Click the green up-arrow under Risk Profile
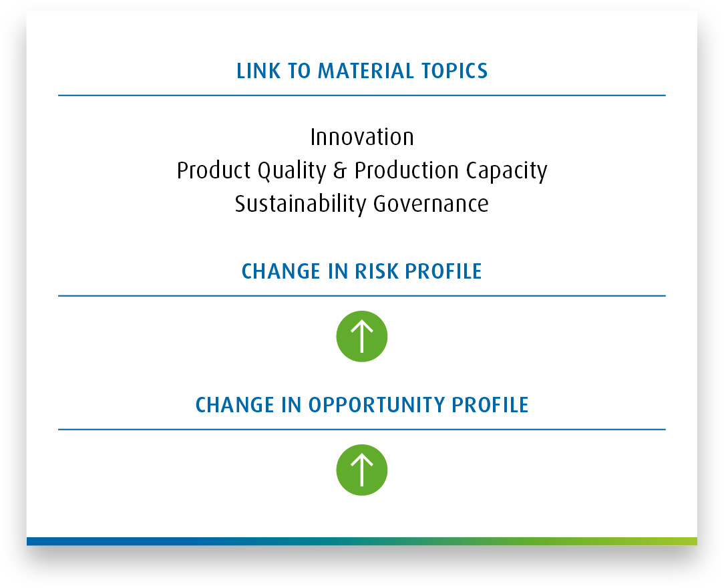Screen dimensions: 724x588 [361, 336]
